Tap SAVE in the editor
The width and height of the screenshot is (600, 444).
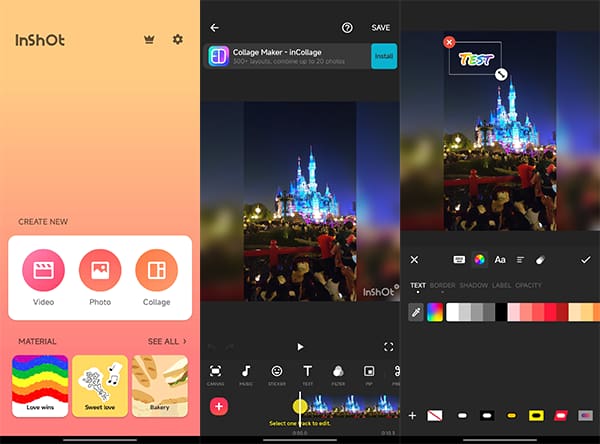tap(381, 28)
